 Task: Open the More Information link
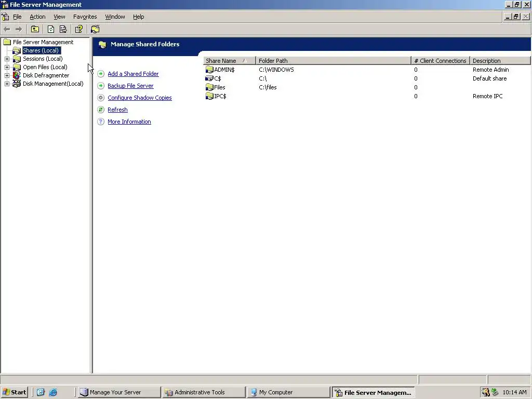(129, 122)
